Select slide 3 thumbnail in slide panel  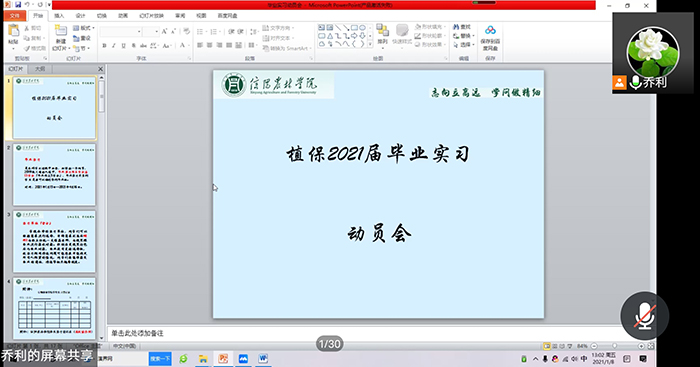54,242
